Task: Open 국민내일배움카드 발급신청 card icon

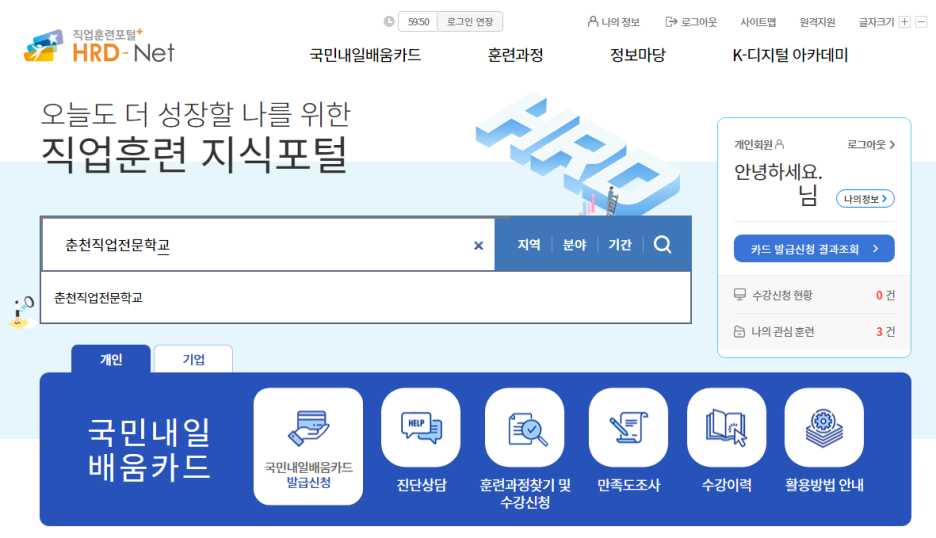Action: pyautogui.click(x=308, y=446)
